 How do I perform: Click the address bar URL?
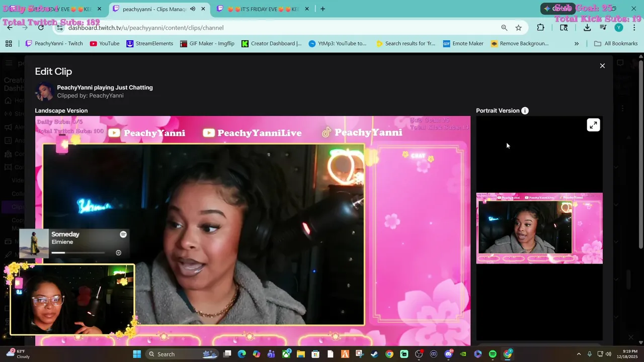pos(146,28)
